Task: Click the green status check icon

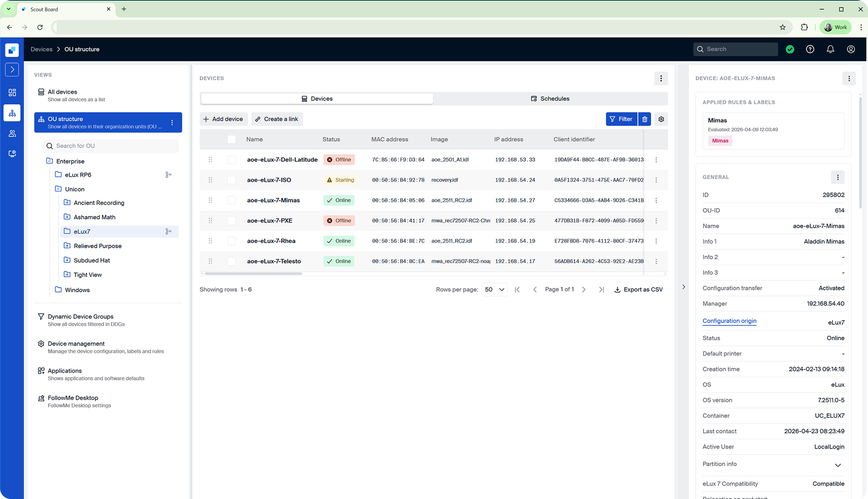Action: click(790, 49)
